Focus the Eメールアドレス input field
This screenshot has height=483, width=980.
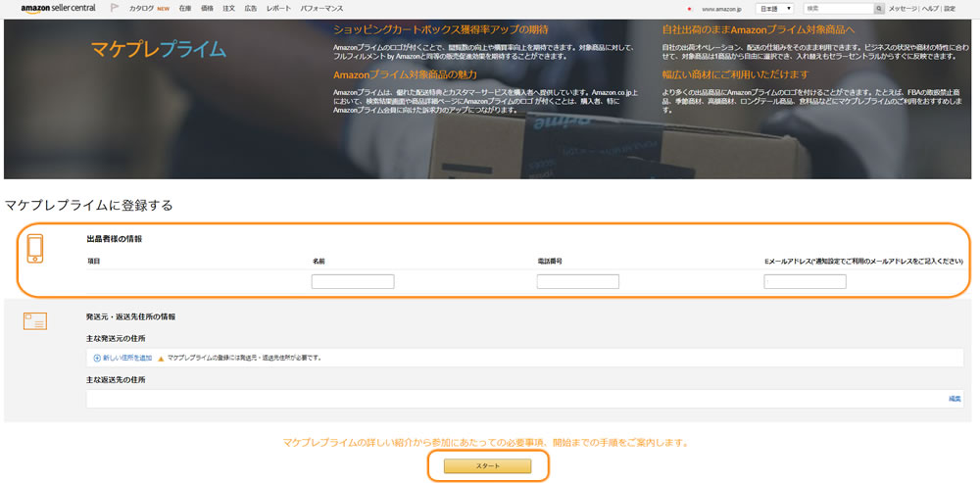[x=805, y=282]
